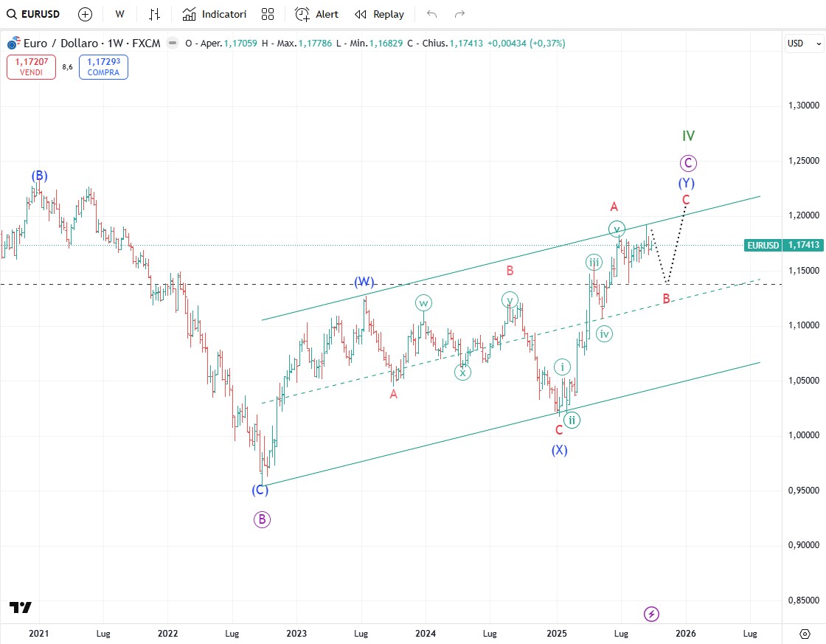Select the circled v wave label
This screenshot has height=644, width=826.
click(617, 229)
